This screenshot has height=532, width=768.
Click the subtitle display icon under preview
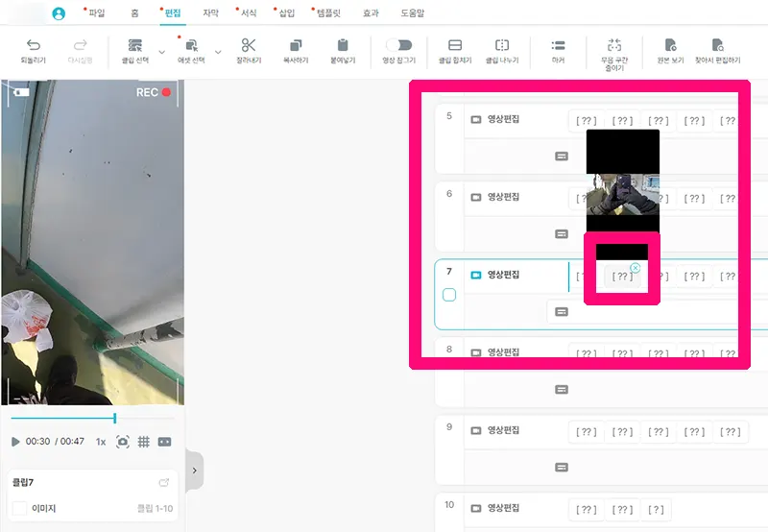164,442
